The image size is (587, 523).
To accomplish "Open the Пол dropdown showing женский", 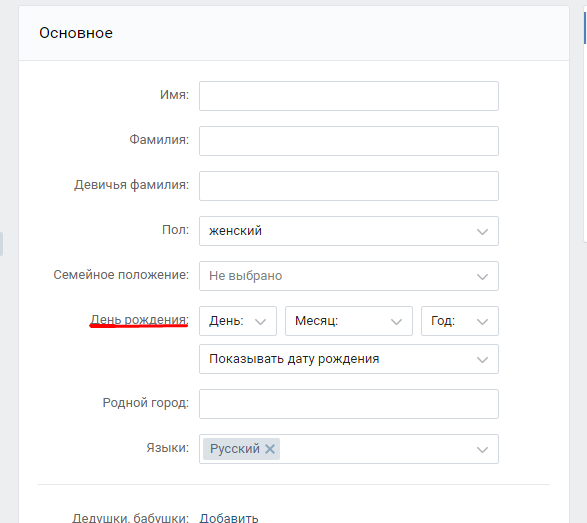I will pos(349,231).
